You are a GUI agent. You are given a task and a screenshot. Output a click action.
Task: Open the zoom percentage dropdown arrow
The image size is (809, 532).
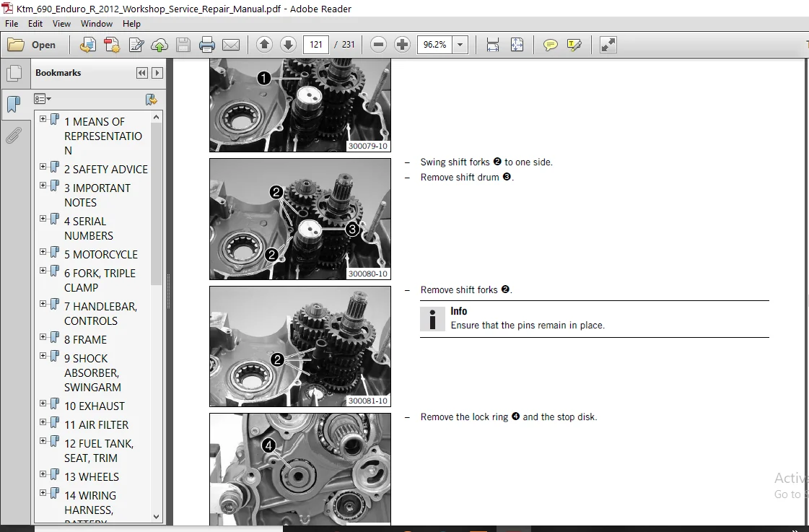[x=460, y=45]
